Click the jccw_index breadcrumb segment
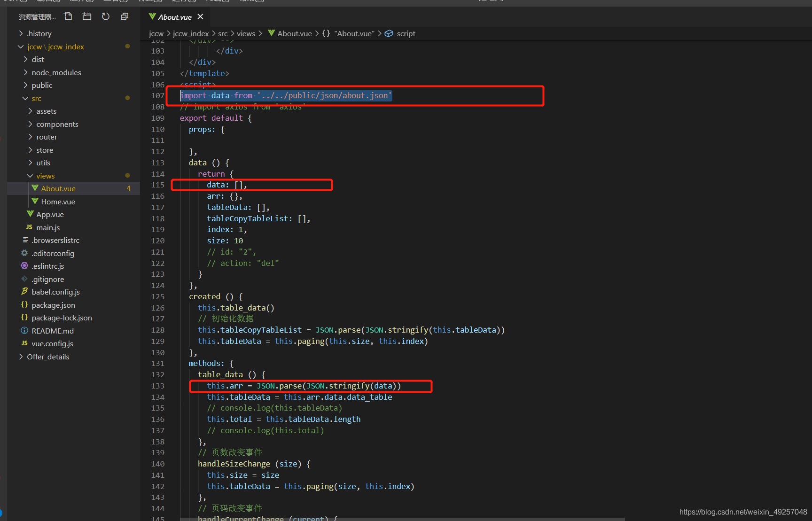Screen dimensions: 812x521 point(191,33)
